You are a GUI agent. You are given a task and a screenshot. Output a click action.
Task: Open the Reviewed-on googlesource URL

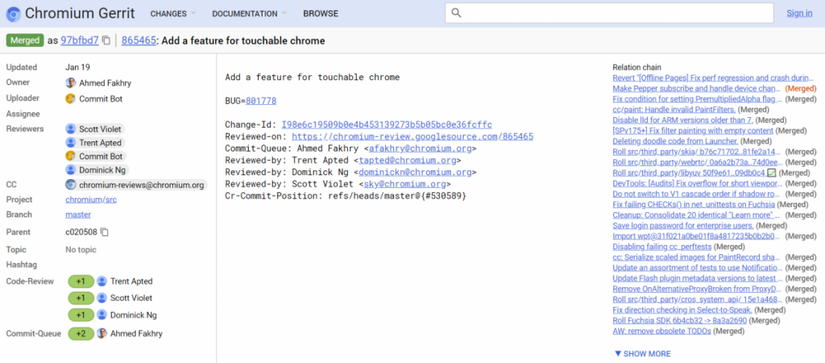(412, 136)
